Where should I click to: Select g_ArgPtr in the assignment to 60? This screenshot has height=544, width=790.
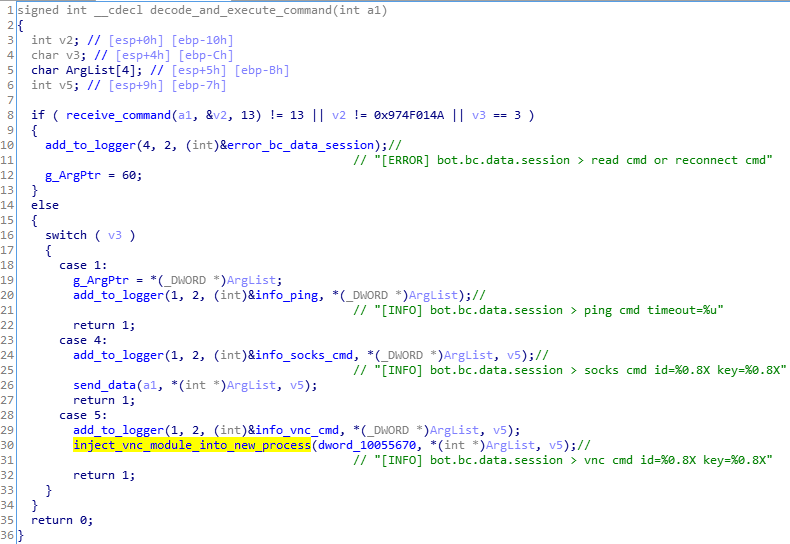point(73,176)
